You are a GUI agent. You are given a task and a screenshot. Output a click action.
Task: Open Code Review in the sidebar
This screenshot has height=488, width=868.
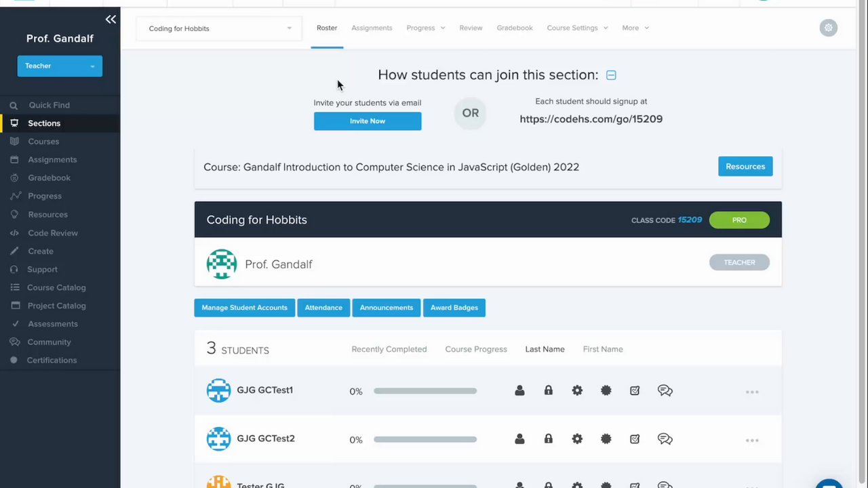pyautogui.click(x=53, y=232)
